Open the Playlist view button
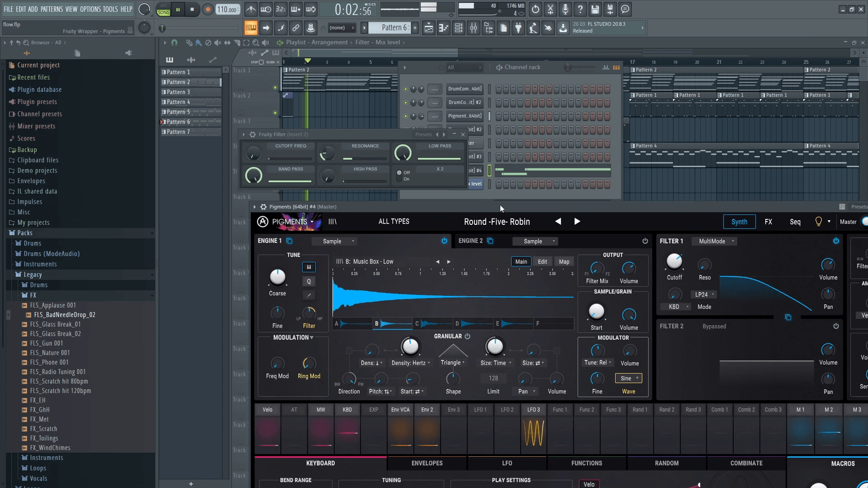This screenshot has height=488, width=868. pyautogui.click(x=429, y=28)
